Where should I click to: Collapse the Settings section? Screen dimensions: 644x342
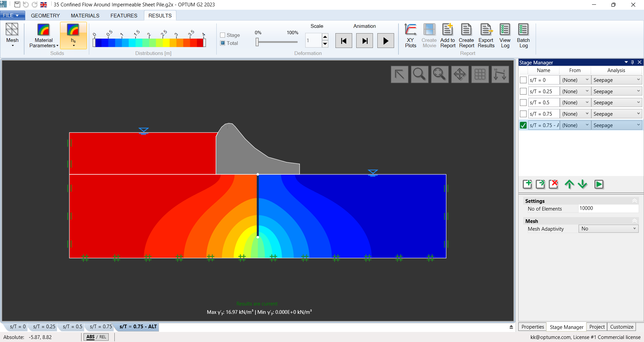pyautogui.click(x=635, y=201)
